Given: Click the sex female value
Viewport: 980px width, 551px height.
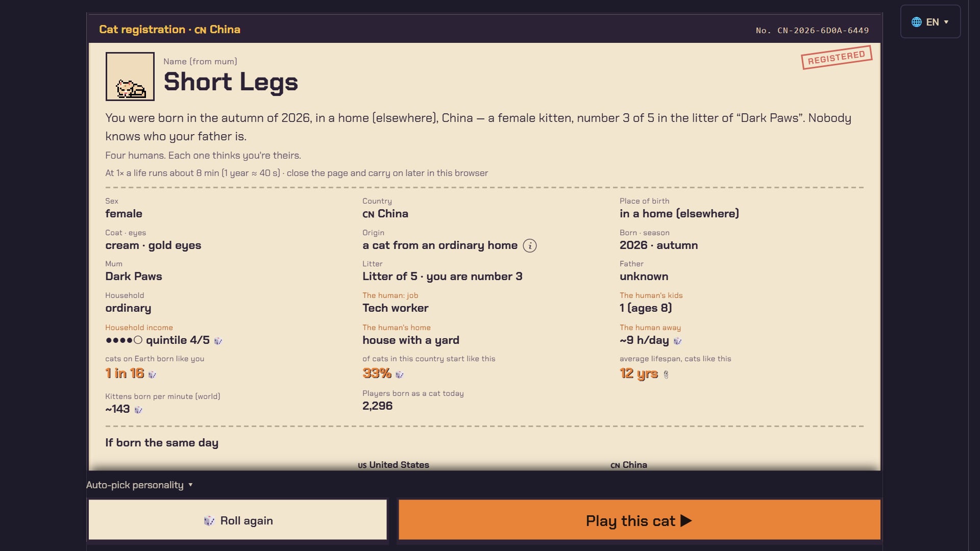Looking at the screenshot, I should [124, 214].
